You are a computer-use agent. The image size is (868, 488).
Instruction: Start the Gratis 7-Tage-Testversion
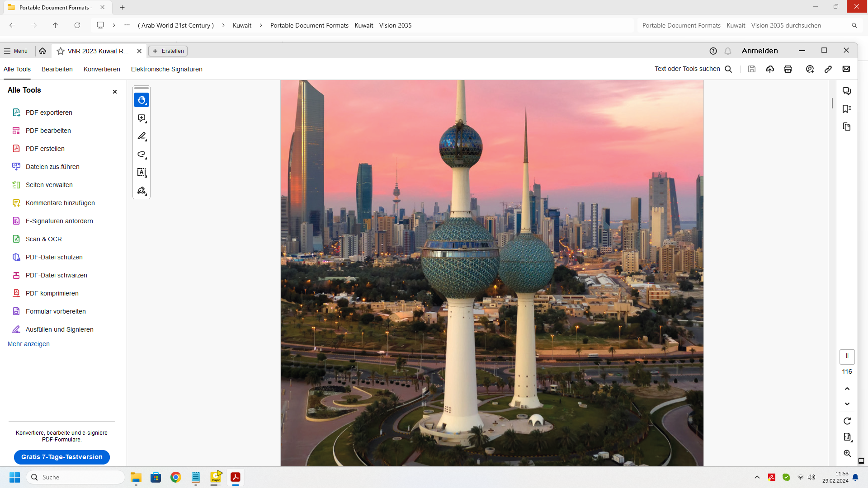click(62, 457)
